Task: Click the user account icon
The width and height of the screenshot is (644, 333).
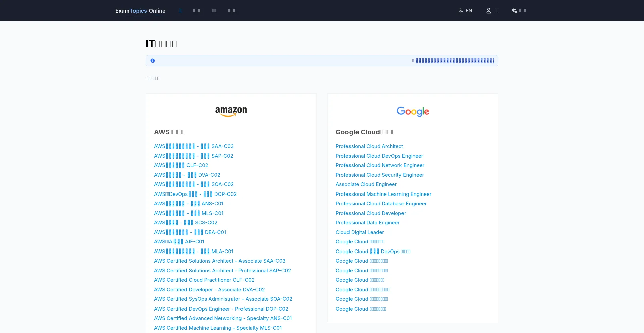Action: point(488,11)
